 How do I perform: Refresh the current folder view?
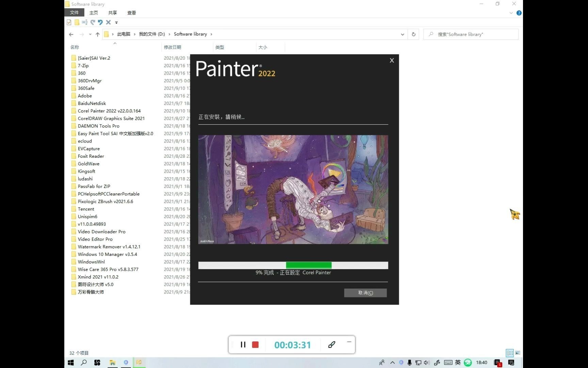[413, 34]
